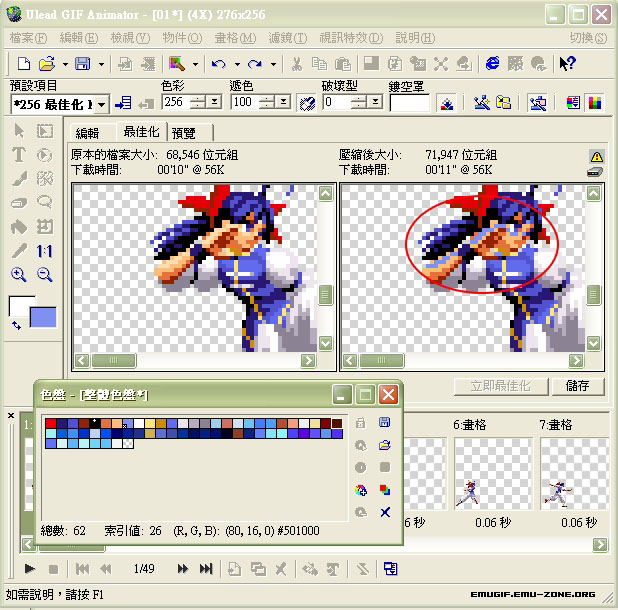Switch to the 編輯 tab

[87, 132]
